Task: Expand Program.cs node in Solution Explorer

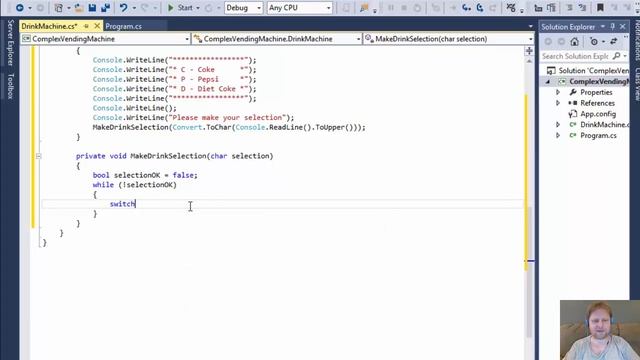Action: click(558, 136)
